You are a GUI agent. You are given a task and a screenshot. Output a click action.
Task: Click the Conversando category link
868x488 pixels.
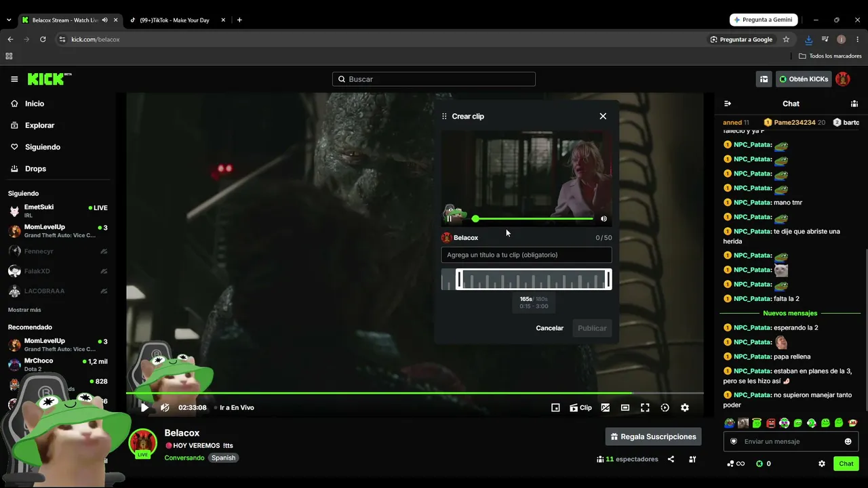click(x=184, y=457)
